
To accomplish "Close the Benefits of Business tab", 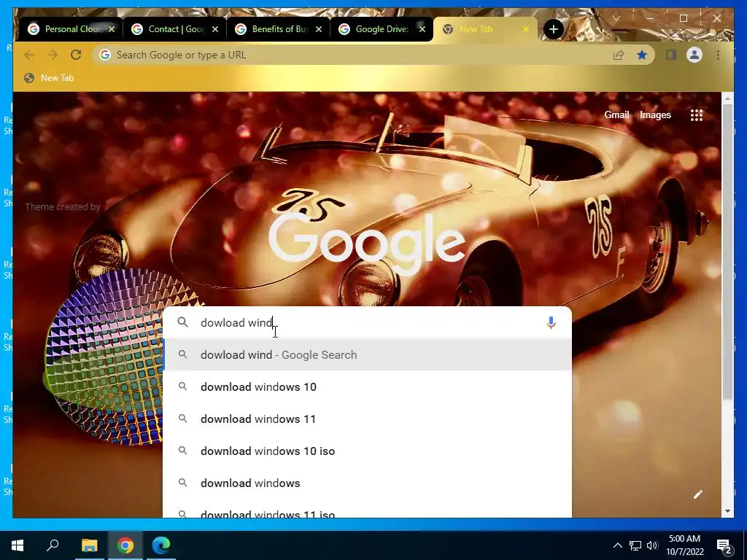I will 319,29.
